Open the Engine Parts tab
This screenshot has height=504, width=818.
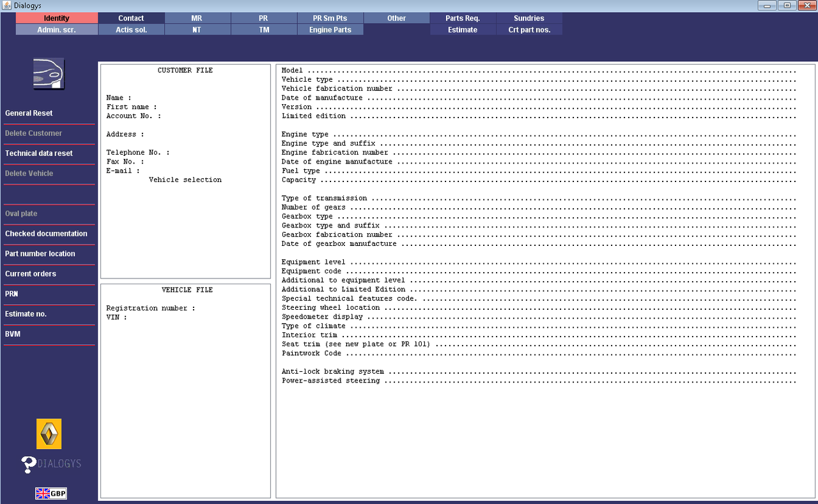[330, 29]
